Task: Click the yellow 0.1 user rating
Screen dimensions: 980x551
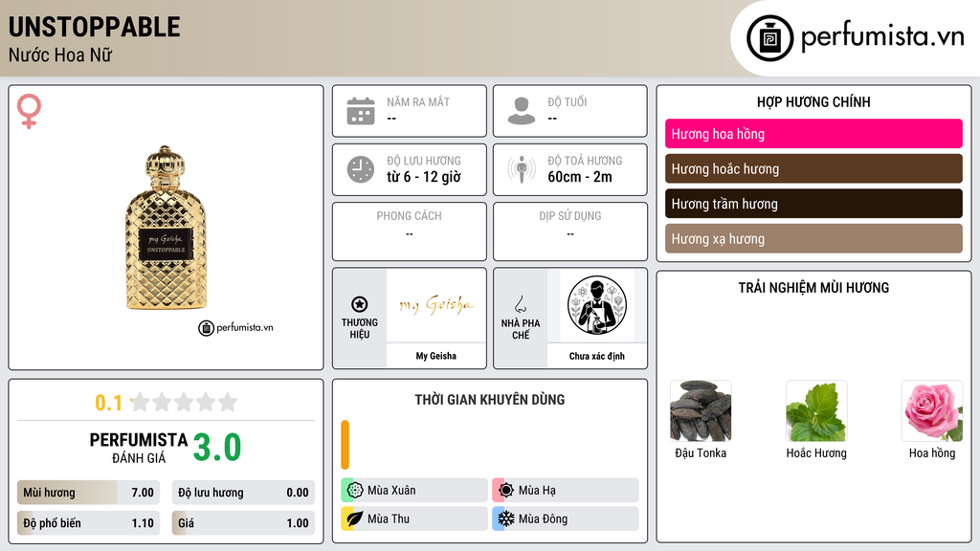Action: [x=108, y=403]
